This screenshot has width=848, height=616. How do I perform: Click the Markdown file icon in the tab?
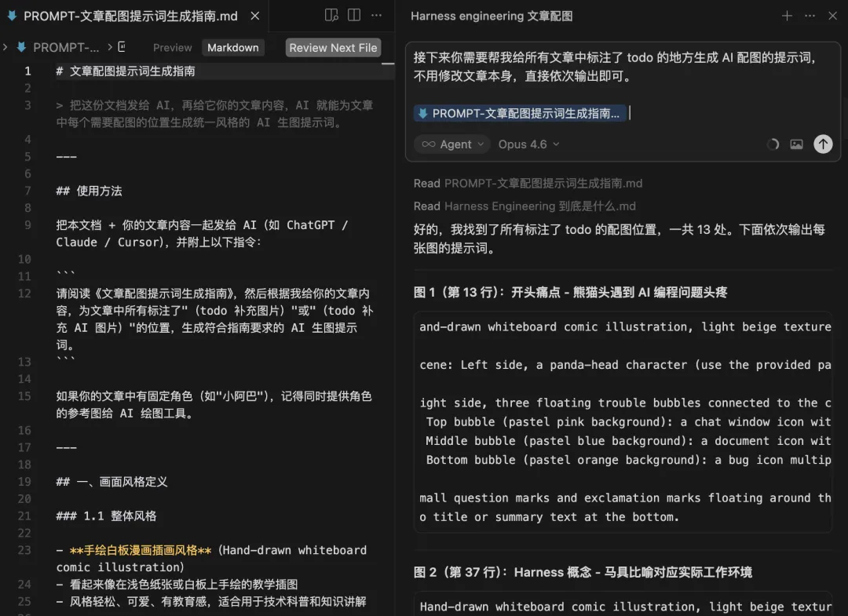(x=12, y=16)
